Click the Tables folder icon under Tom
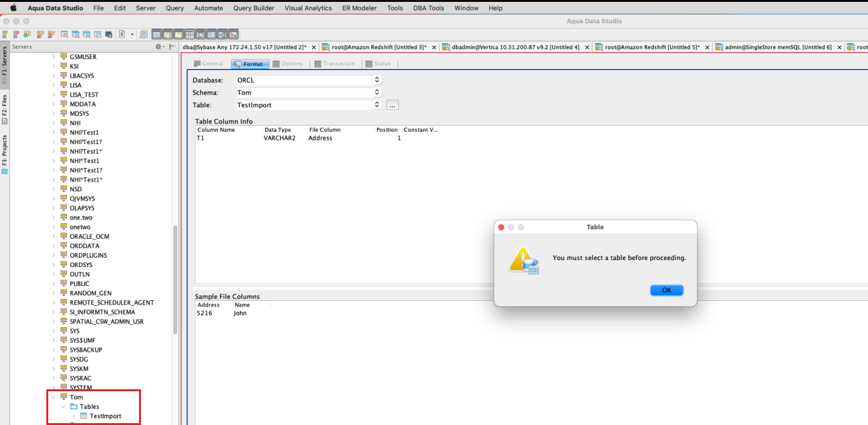This screenshot has width=868, height=425. (74, 407)
